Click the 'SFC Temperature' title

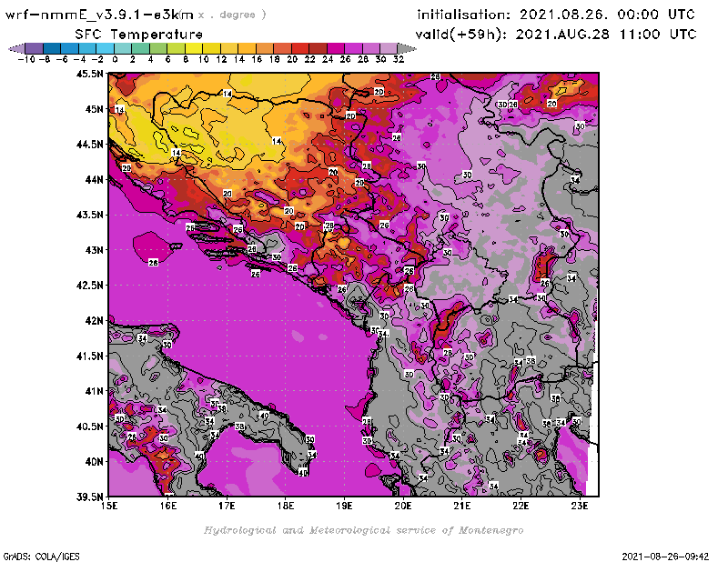click(x=139, y=35)
